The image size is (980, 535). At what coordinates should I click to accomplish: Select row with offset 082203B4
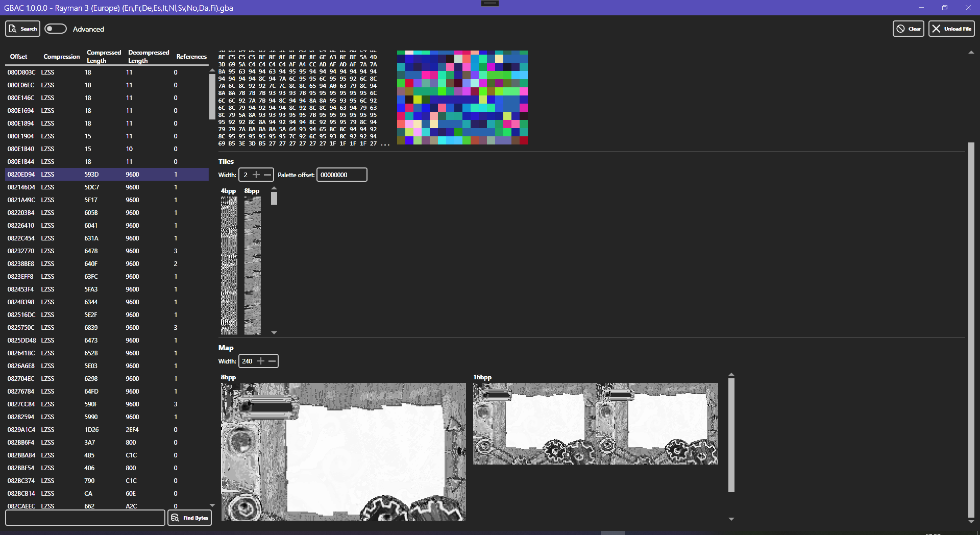(107, 213)
